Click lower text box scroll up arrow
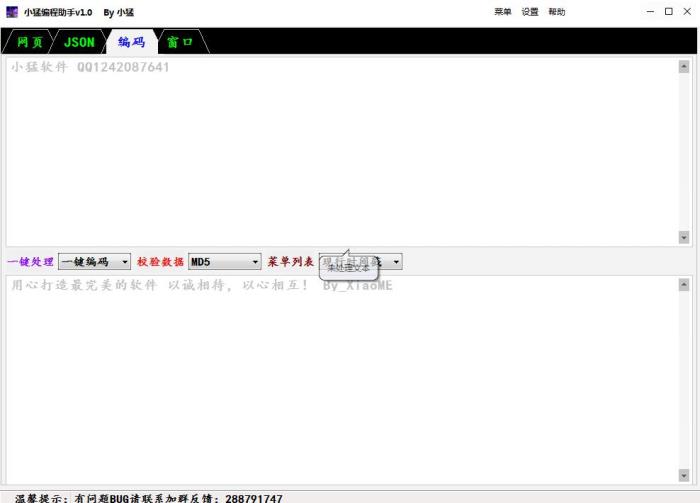The height and width of the screenshot is (503, 700). click(684, 285)
